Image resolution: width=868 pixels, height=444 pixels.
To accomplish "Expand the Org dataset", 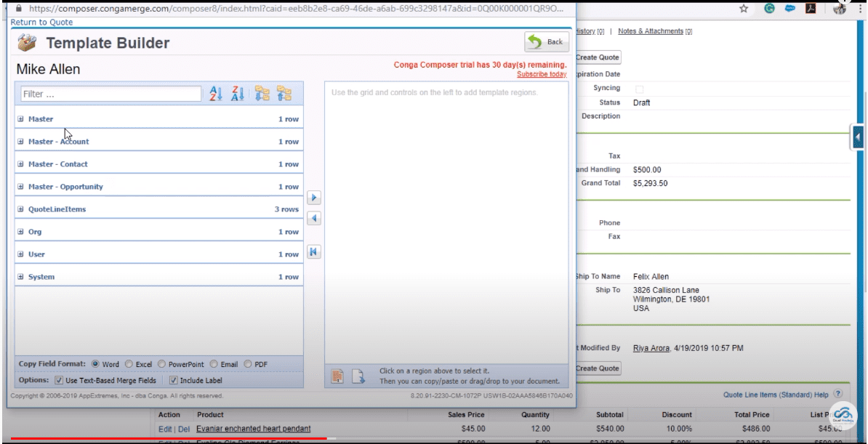I will point(20,232).
